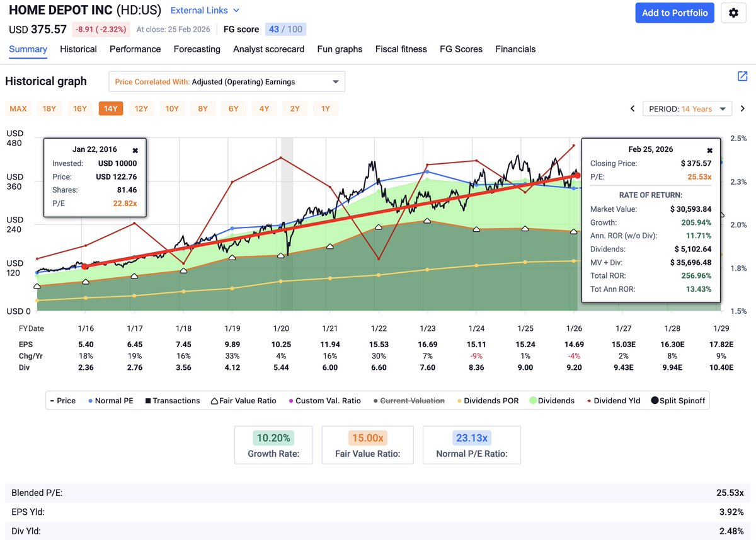756x540 pixels.
Task: Toggle Dividends POR in legend
Action: point(488,401)
